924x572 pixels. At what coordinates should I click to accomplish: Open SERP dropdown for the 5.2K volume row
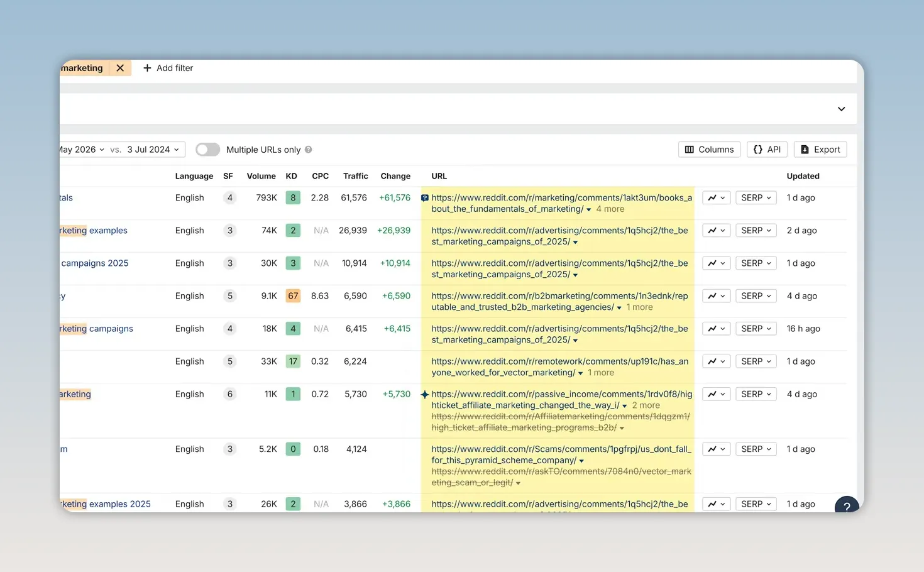coord(756,449)
